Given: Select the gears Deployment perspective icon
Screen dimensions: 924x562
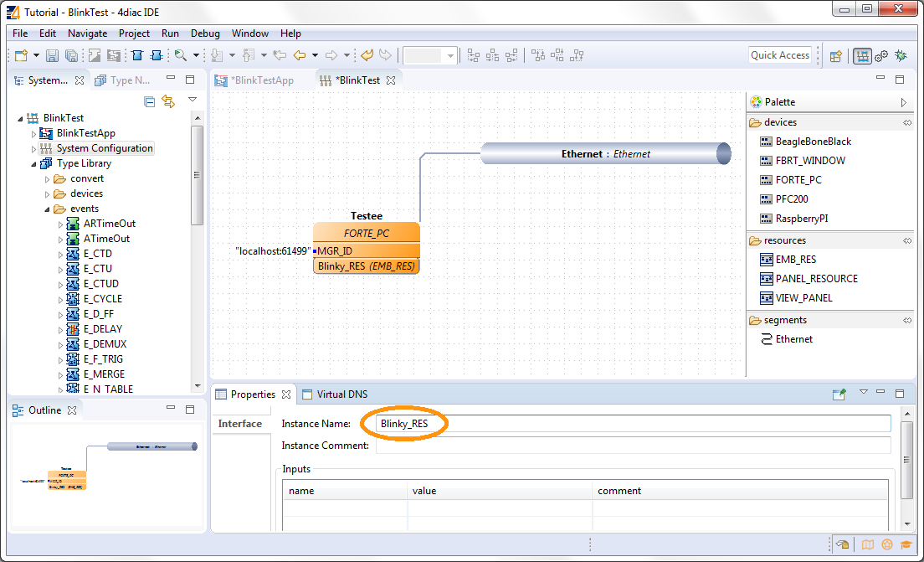Looking at the screenshot, I should [x=881, y=55].
